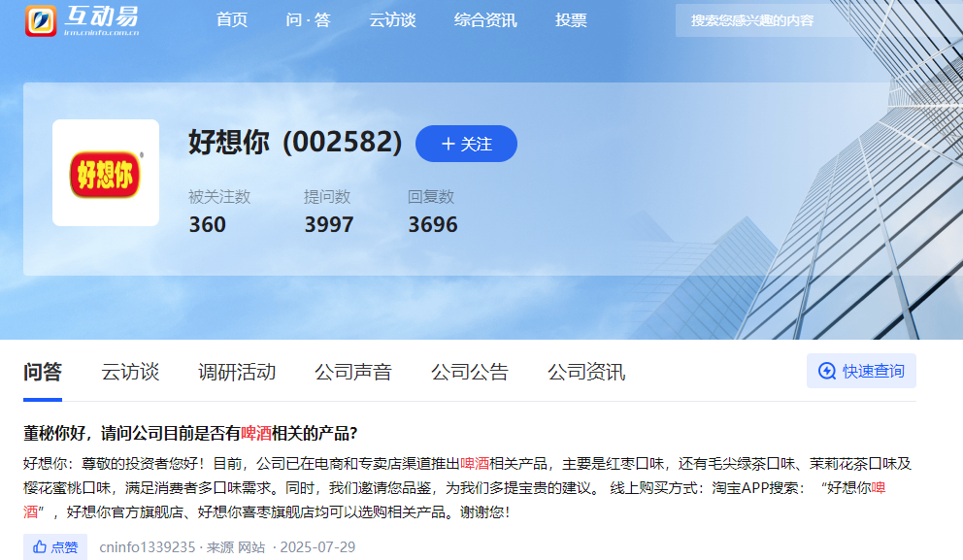963x560 pixels.
Task: Open the user profile cninfo1339235
Action: click(148, 547)
